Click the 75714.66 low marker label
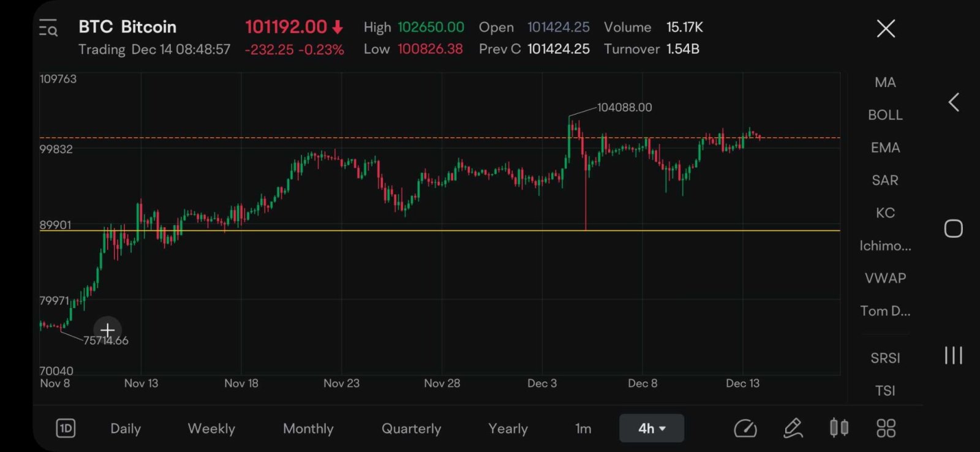The width and height of the screenshot is (980, 452). (x=106, y=341)
